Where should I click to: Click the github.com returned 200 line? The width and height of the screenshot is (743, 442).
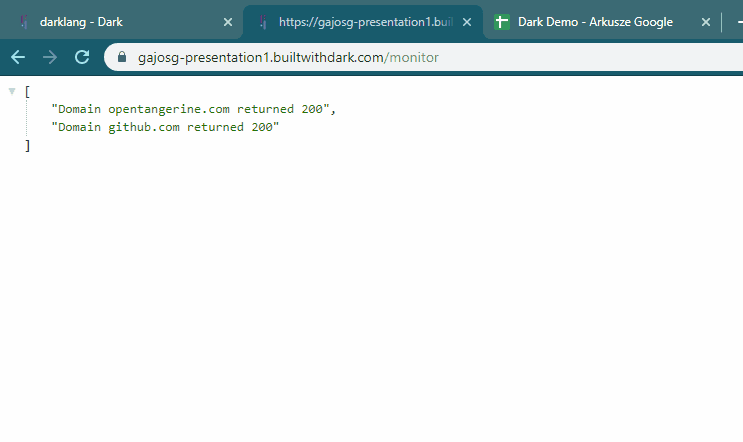165,127
